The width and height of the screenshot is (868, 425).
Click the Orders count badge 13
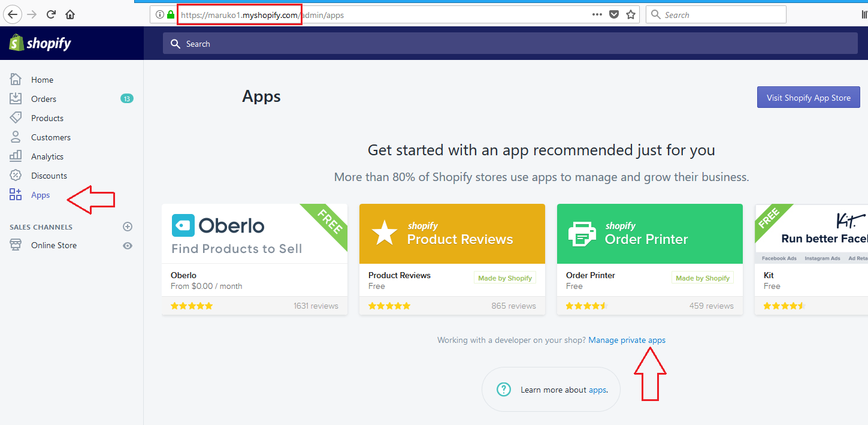(x=127, y=98)
